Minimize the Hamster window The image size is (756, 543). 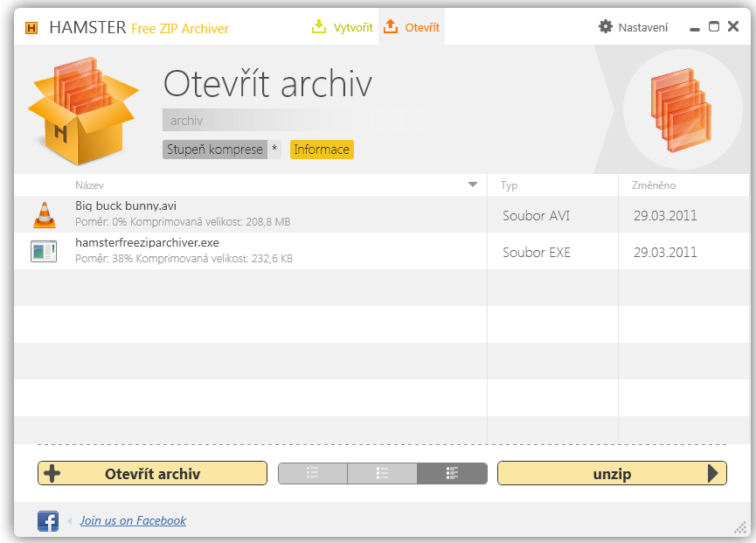pyautogui.click(x=694, y=29)
